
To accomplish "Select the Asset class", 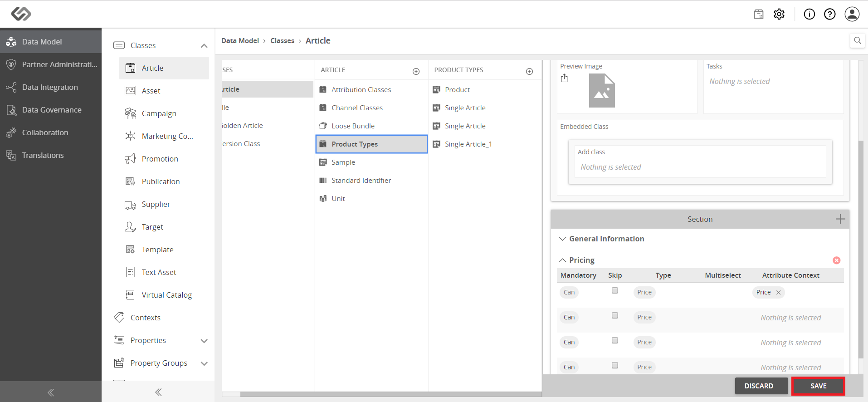I will point(164,91).
